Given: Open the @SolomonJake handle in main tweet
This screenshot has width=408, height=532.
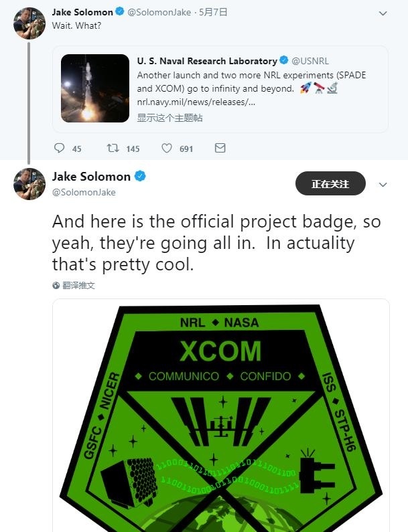Looking at the screenshot, I should point(84,192).
